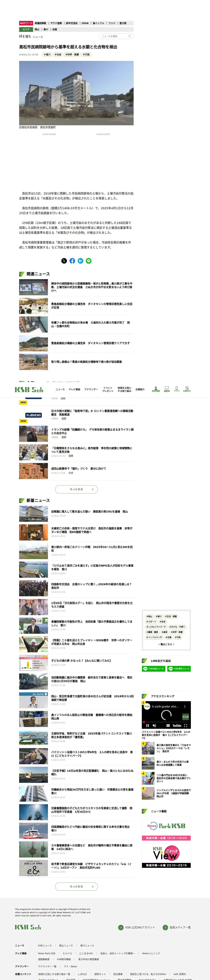Open 幼稚園に侵入して靴を盗んだ疑い article
Viewport: 210px width, 980px height.
76,514
